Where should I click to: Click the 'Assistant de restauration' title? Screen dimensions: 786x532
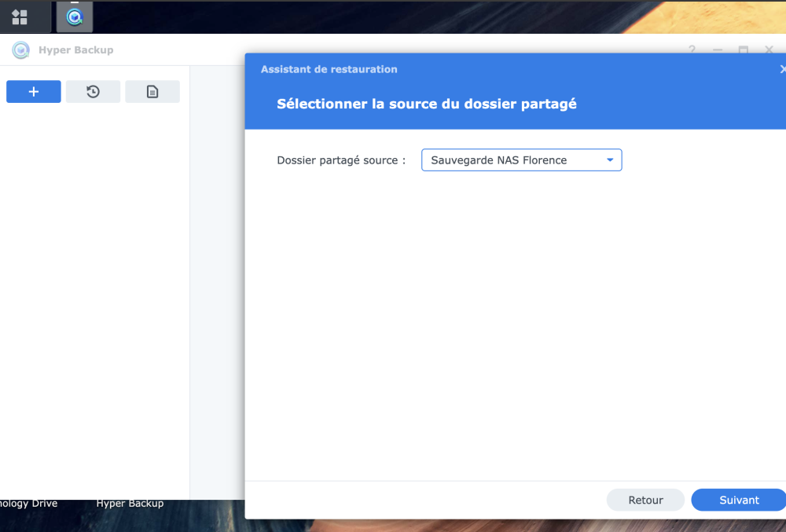(x=329, y=69)
